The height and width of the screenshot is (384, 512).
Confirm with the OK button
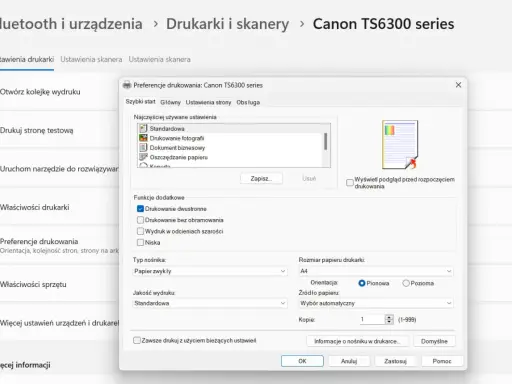302,361
